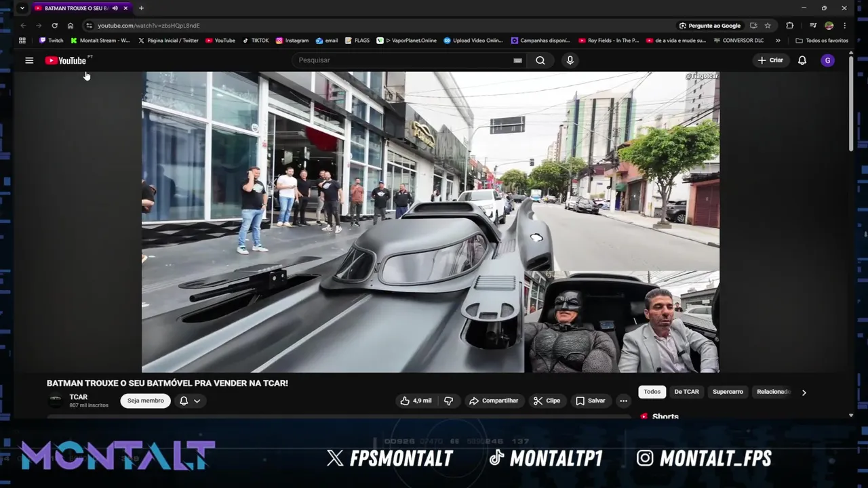Viewport: 868px width, 488px height.
Task: Click the browser address bar URL
Action: pos(149,26)
